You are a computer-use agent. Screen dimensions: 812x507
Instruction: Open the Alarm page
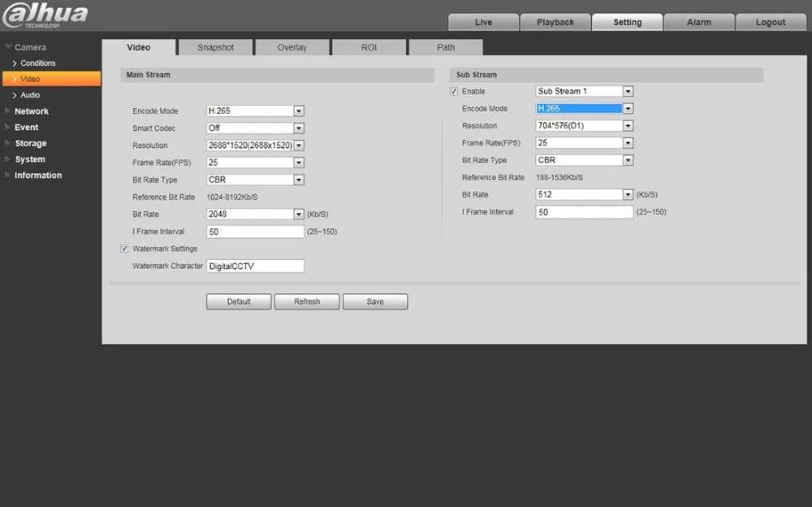coord(699,22)
